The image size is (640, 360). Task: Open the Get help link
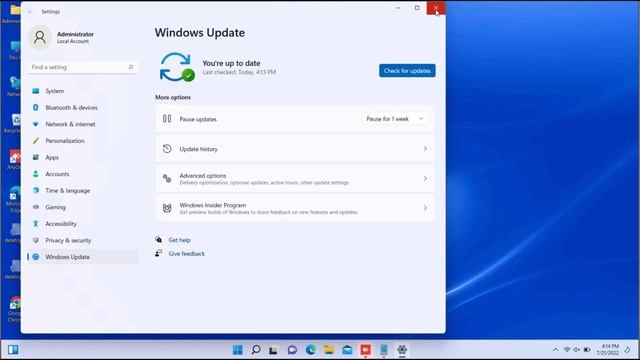point(180,240)
